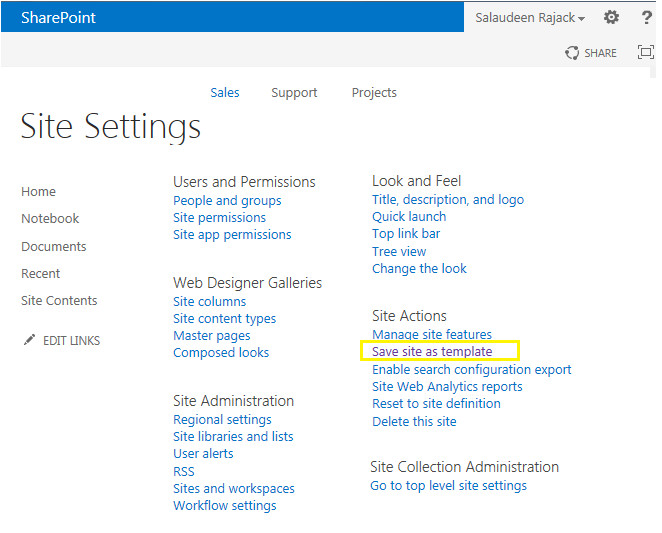The width and height of the screenshot is (662, 533).
Task: Toggle focus on content mode icon
Action: [646, 52]
